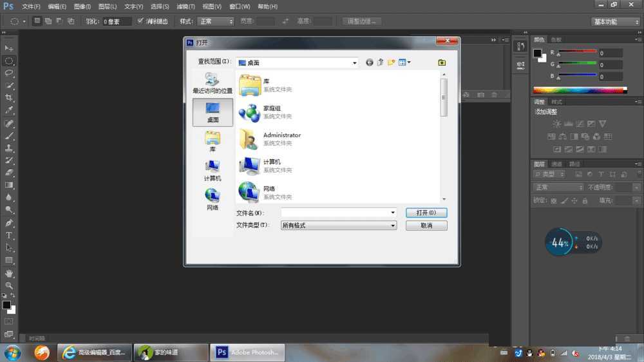Open the 计算机 shortcut in the places sidebar

click(x=213, y=171)
